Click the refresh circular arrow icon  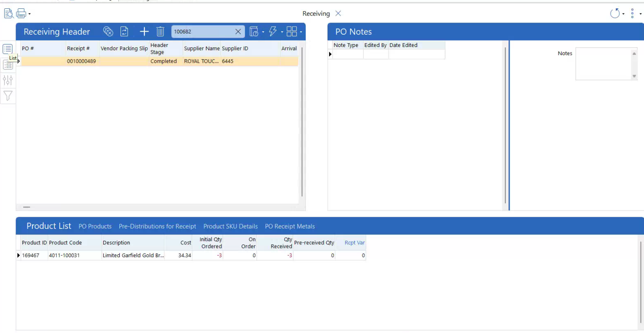615,14
